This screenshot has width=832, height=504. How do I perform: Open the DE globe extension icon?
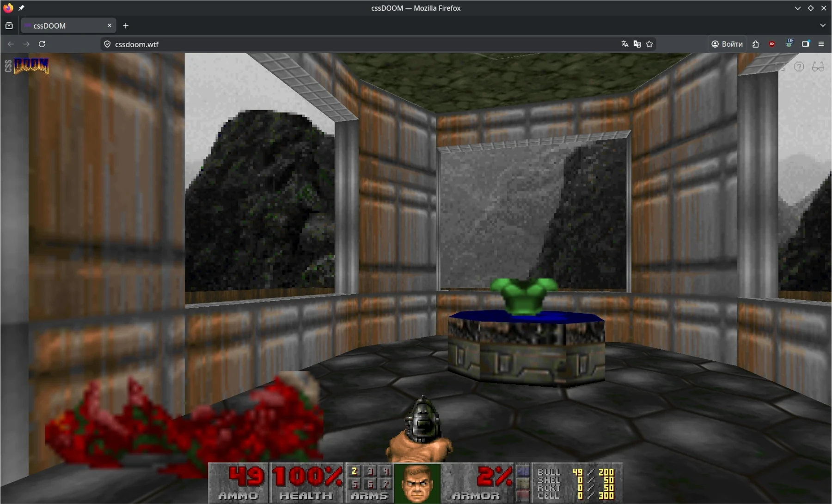[x=789, y=43]
